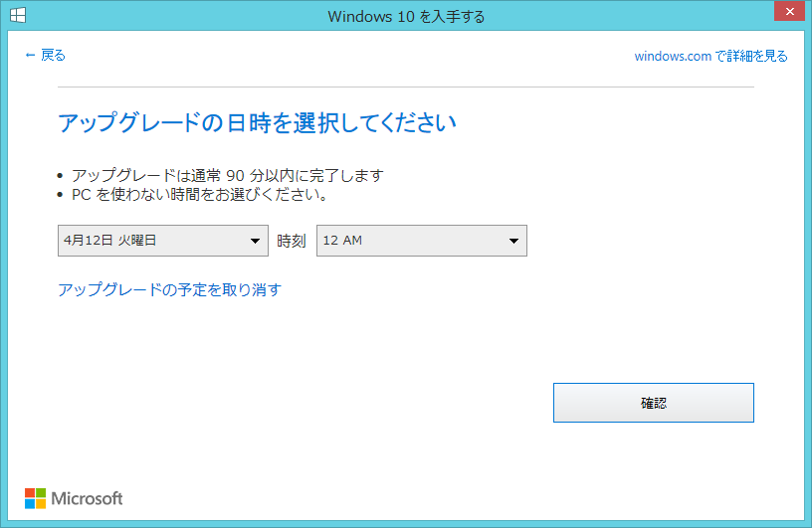Click the text PC を使わない時間をお選びください。
Image resolution: width=812 pixels, height=528 pixels.
coord(199,195)
